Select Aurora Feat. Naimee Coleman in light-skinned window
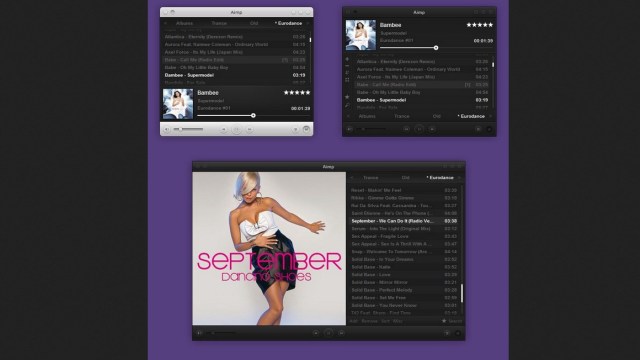The height and width of the screenshot is (360, 640). point(235,44)
